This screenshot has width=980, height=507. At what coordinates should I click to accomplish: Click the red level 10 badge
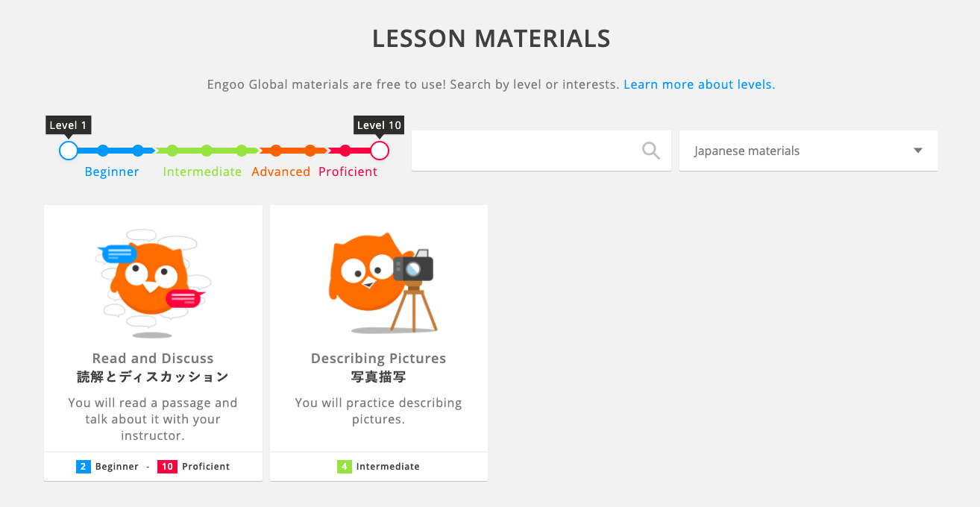pyautogui.click(x=167, y=467)
